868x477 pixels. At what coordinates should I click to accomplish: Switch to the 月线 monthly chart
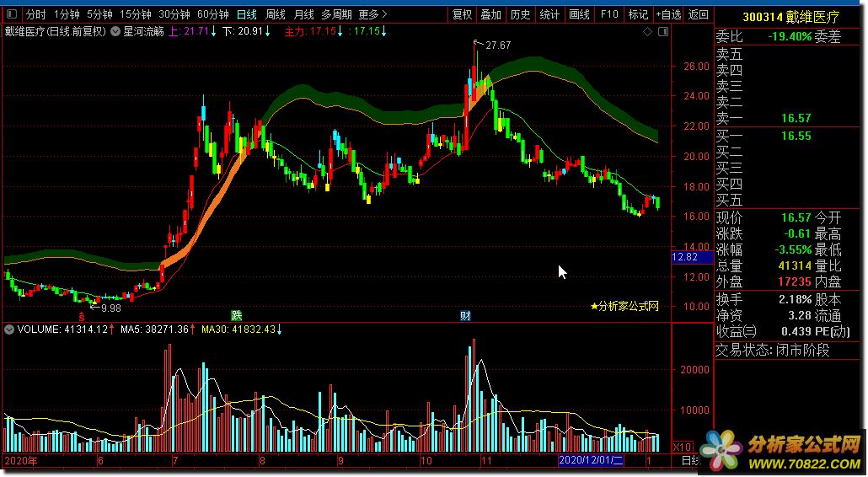coord(304,14)
